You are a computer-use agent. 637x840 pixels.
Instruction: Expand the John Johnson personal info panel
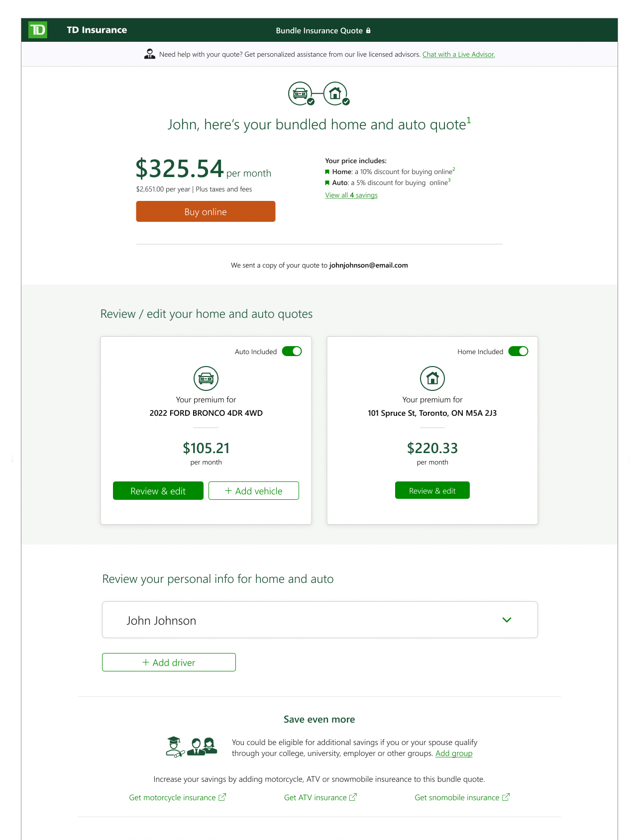click(507, 620)
